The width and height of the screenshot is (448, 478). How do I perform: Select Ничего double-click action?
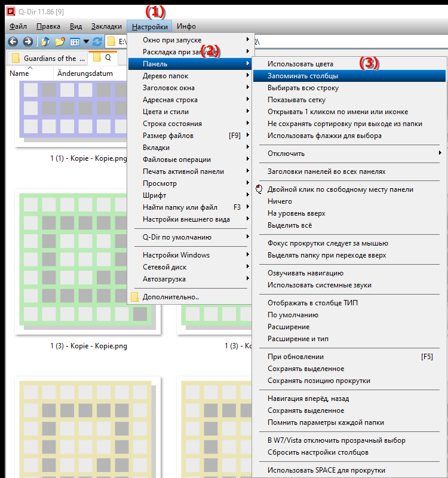click(349, 201)
